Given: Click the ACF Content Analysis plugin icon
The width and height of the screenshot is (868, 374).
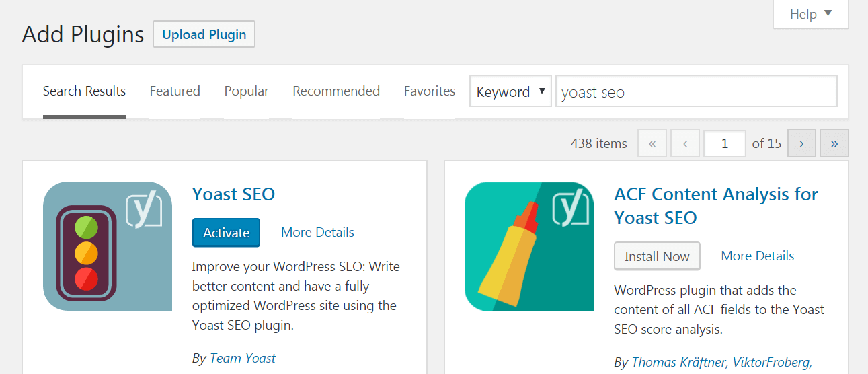Looking at the screenshot, I should [x=528, y=246].
